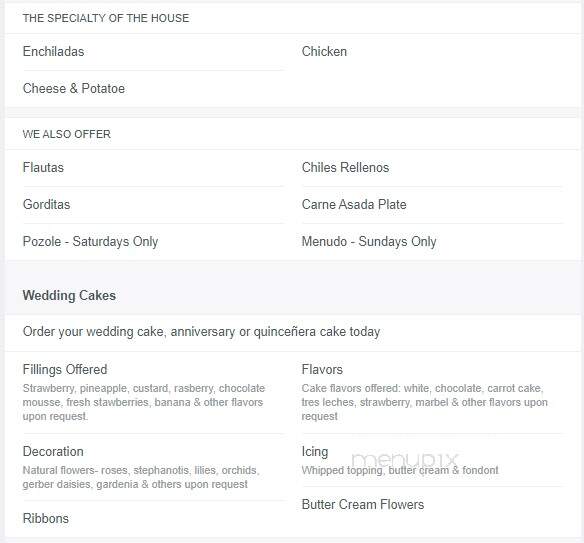Click Menudo - Sundays Only

[369, 241]
